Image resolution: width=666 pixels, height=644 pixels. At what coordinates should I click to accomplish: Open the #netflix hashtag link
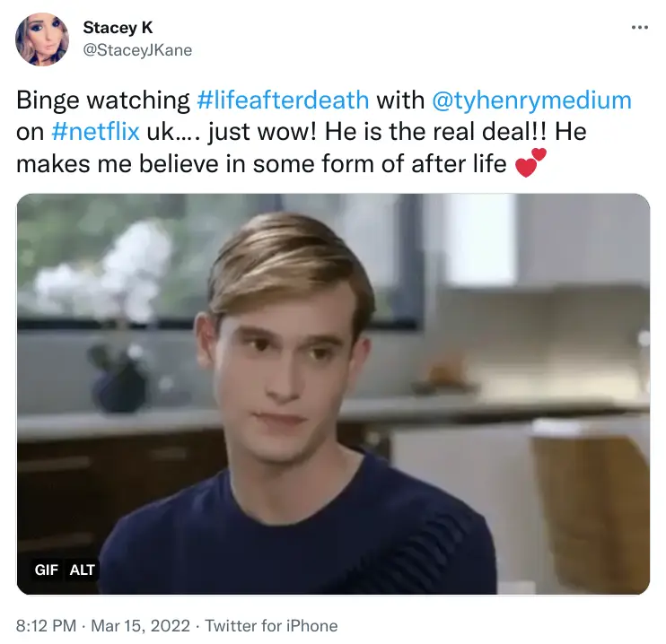coord(95,132)
